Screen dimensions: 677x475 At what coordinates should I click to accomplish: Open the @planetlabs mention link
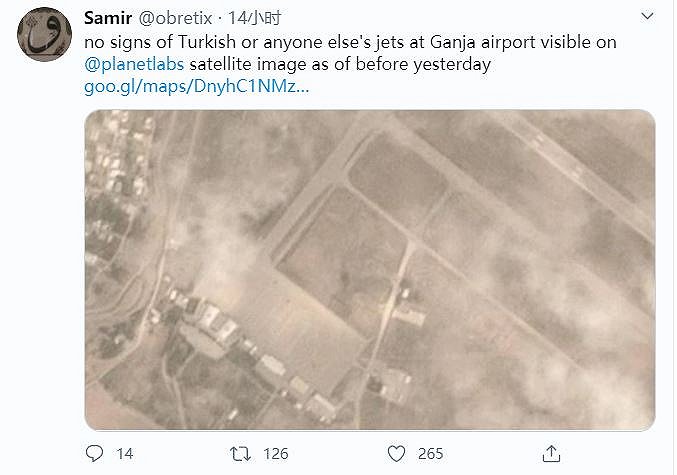(x=134, y=64)
